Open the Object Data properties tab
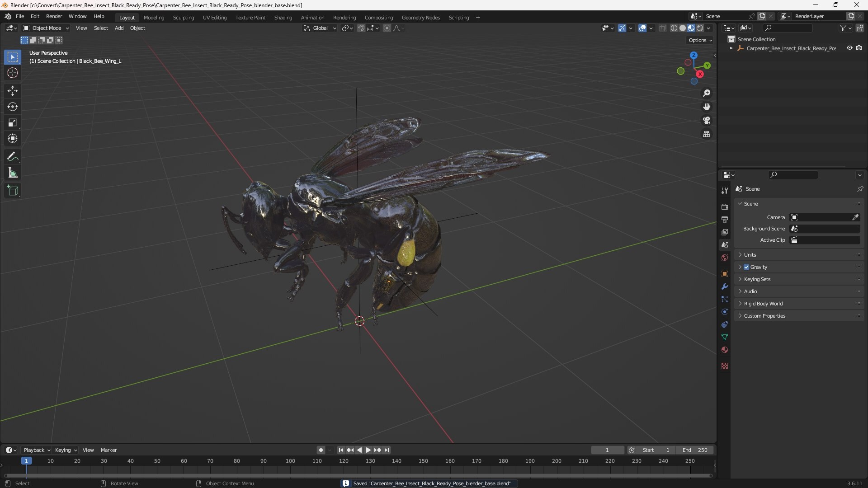 [725, 337]
